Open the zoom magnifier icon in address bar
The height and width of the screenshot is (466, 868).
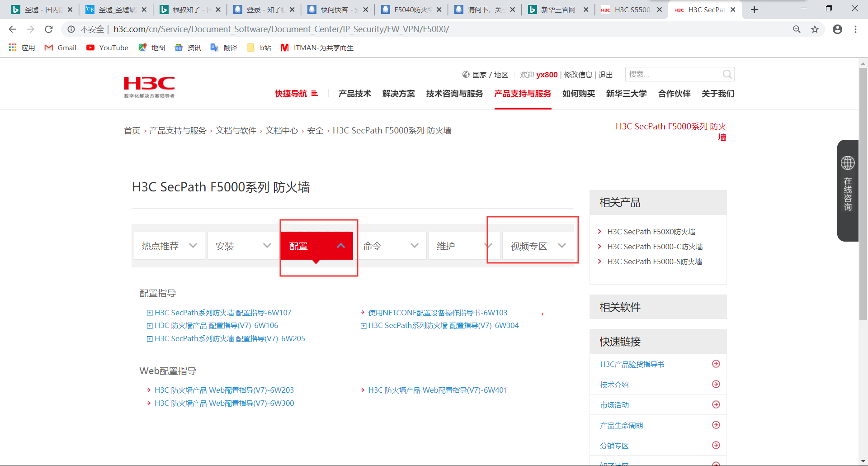click(797, 29)
